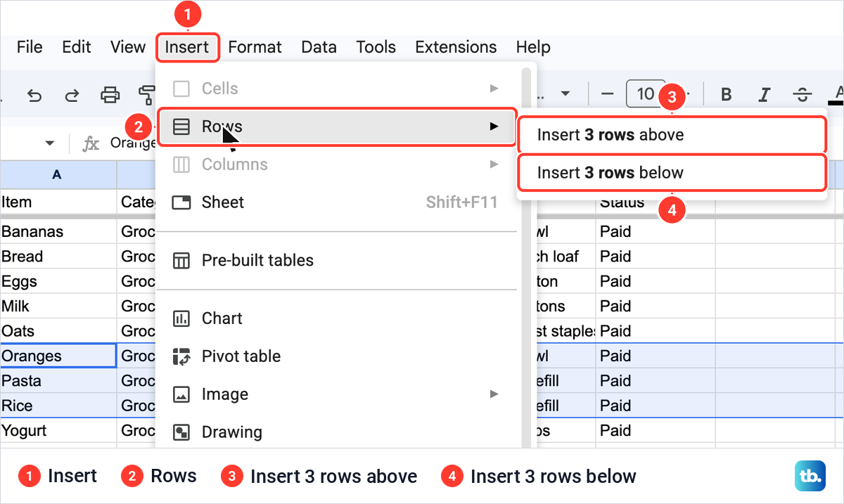Click the Print icon
The height and width of the screenshot is (504, 844).
click(110, 94)
